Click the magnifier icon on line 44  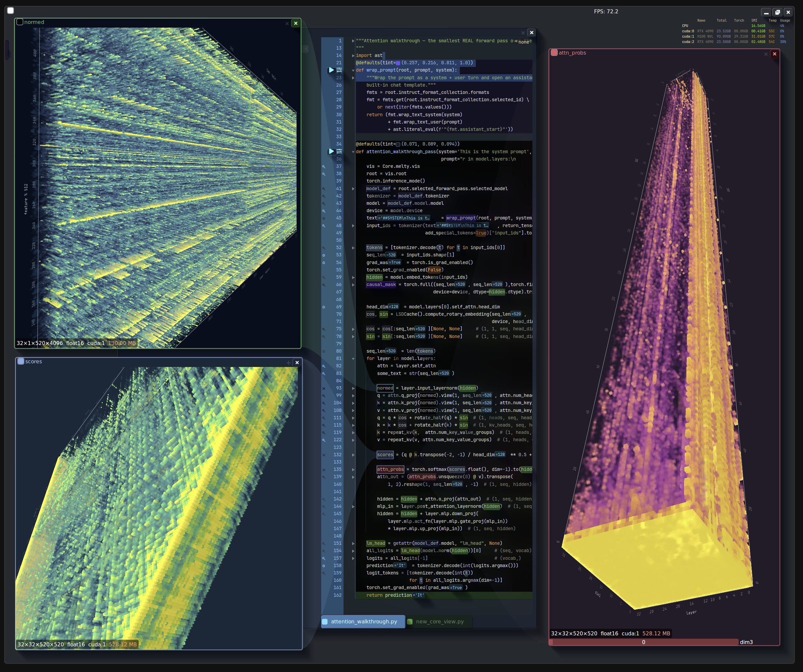324,211
